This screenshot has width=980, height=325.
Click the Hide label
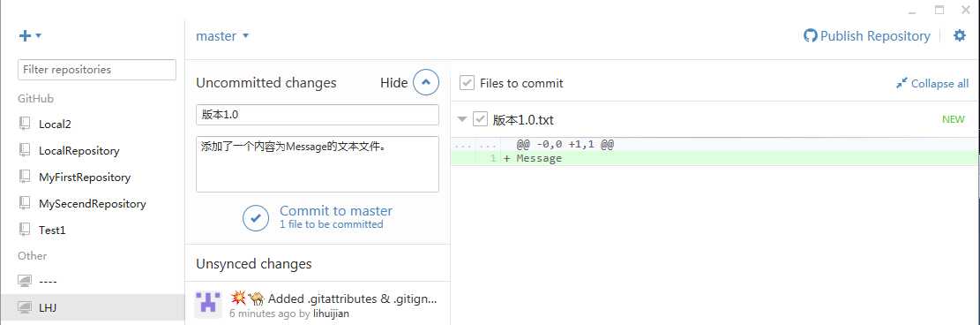click(393, 83)
